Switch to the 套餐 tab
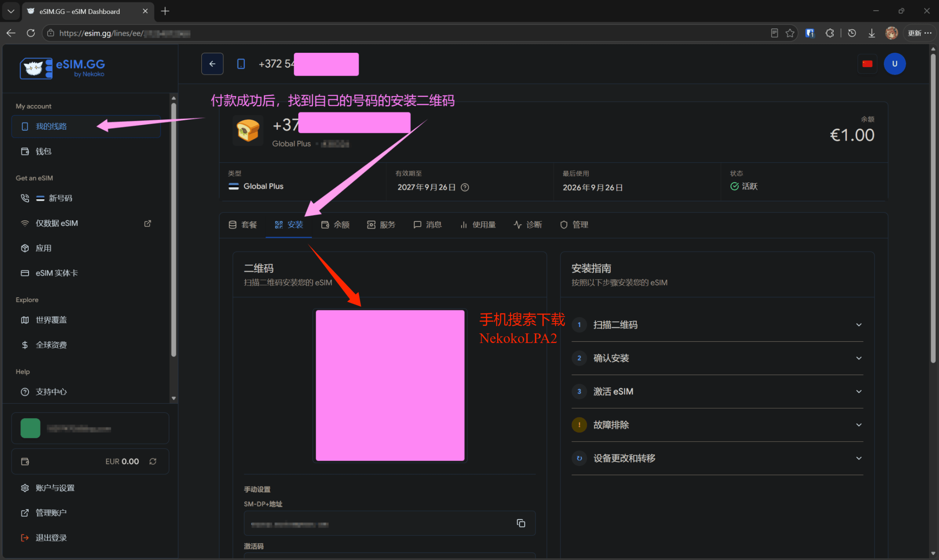 (x=243, y=225)
